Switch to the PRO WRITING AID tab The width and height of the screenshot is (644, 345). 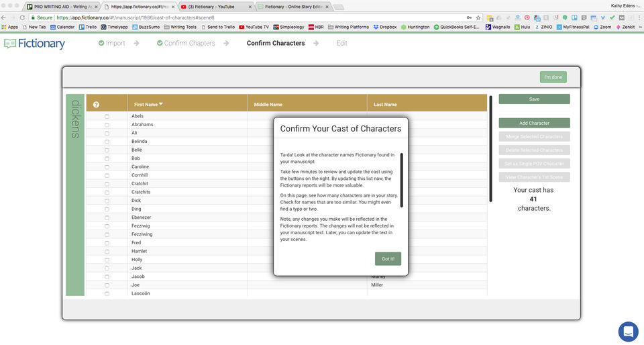click(x=61, y=7)
